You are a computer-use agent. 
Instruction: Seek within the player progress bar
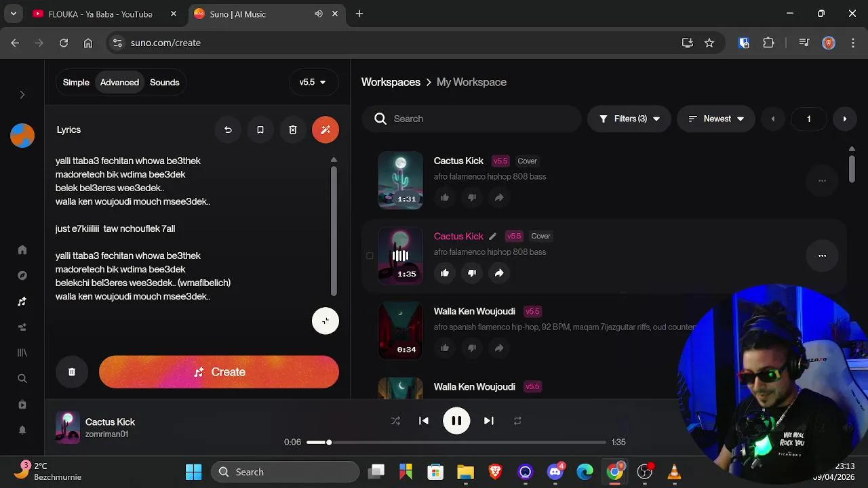tap(456, 443)
